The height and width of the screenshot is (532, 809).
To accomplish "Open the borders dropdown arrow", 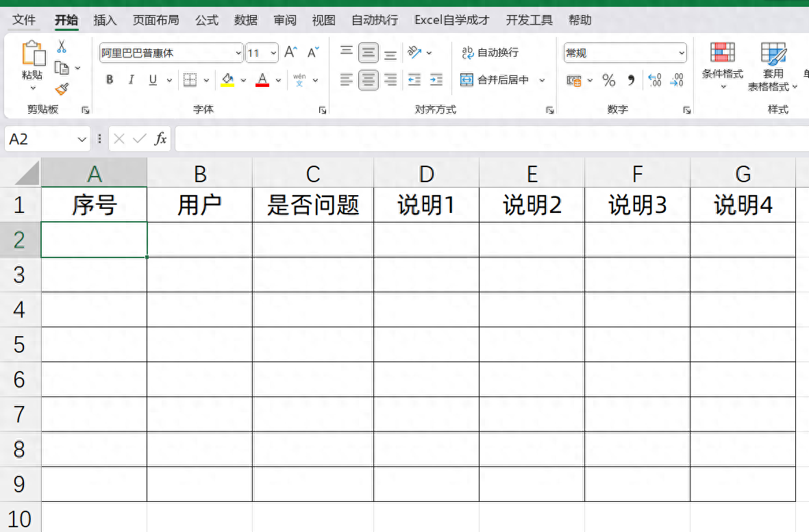I will coord(206,80).
